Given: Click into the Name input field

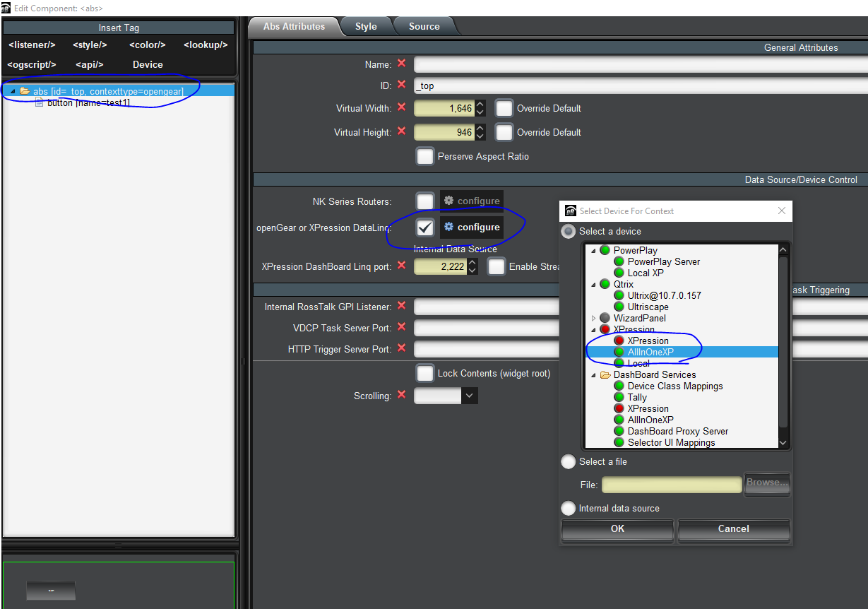Looking at the screenshot, I should click(641, 64).
